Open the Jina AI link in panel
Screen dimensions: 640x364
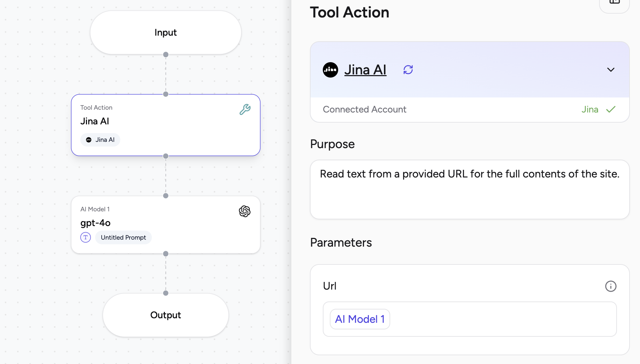(365, 70)
